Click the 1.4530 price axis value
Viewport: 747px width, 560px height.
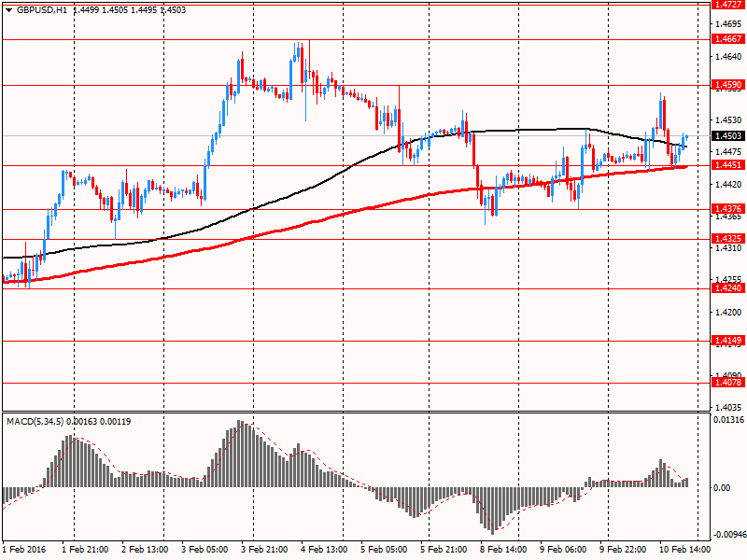click(728, 120)
